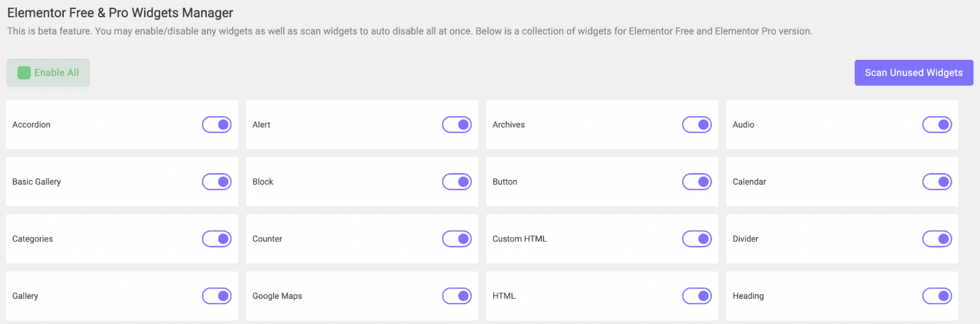Click the Google Maps widget card label
Image resolution: width=980 pixels, height=324 pixels.
coord(277,296)
